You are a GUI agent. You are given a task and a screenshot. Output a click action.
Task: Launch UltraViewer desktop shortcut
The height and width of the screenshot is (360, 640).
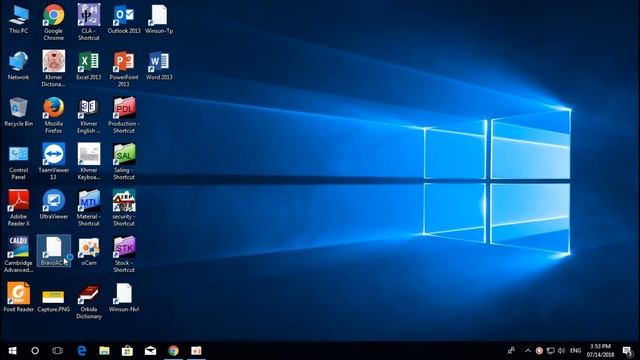53,205
